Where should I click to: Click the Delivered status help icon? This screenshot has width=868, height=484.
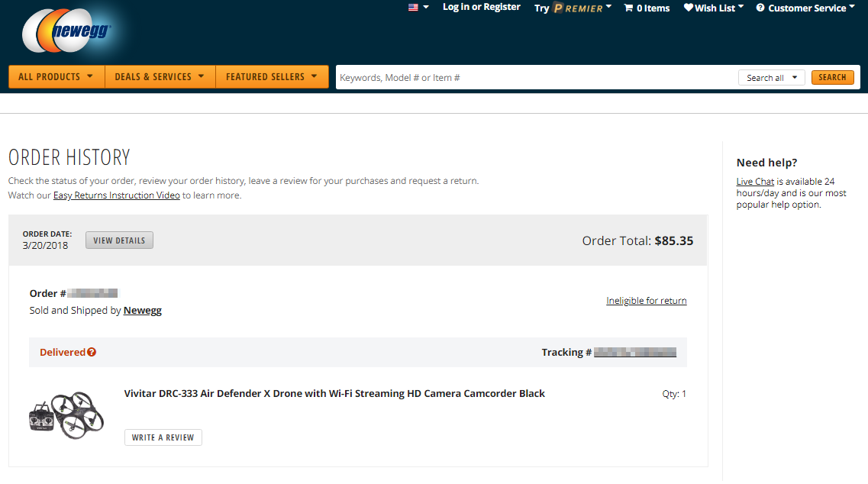(92, 352)
